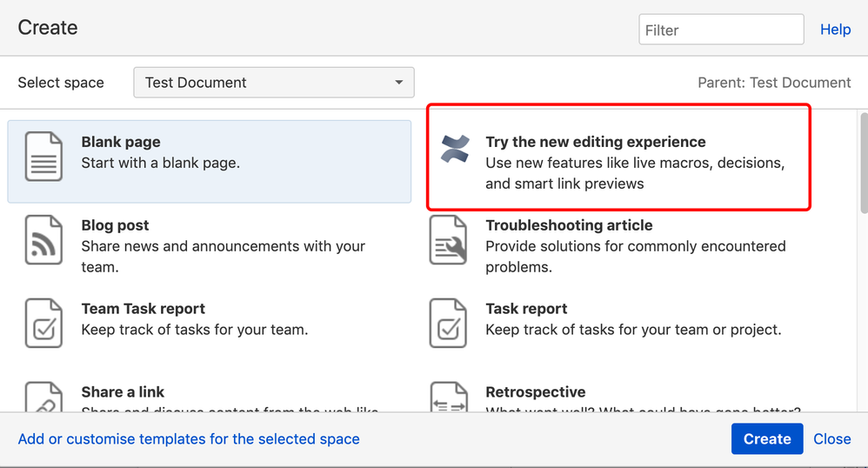Choose the Troubleshooting article title
Screen dimensions: 868x468
(x=569, y=225)
